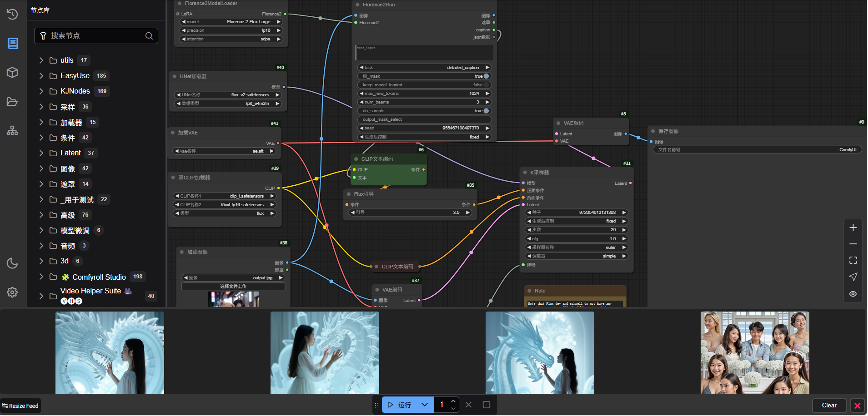Click fit view canvas icon

[x=853, y=260]
